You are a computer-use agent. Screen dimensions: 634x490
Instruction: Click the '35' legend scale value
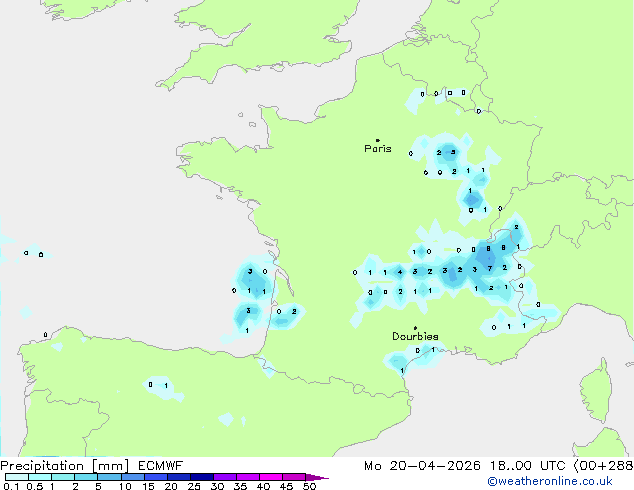pos(240,486)
